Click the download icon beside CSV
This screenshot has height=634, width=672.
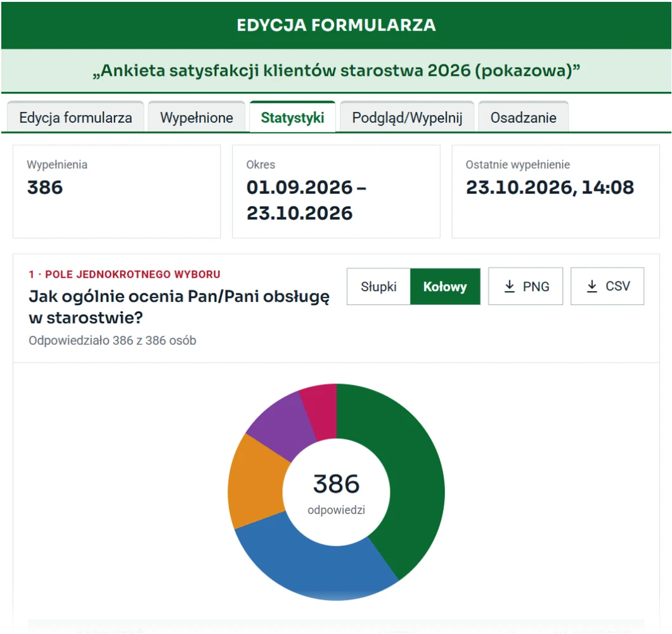[592, 287]
